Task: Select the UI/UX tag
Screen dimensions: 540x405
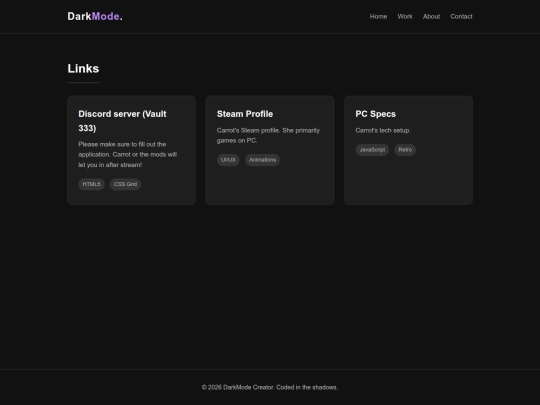Action: pos(228,160)
